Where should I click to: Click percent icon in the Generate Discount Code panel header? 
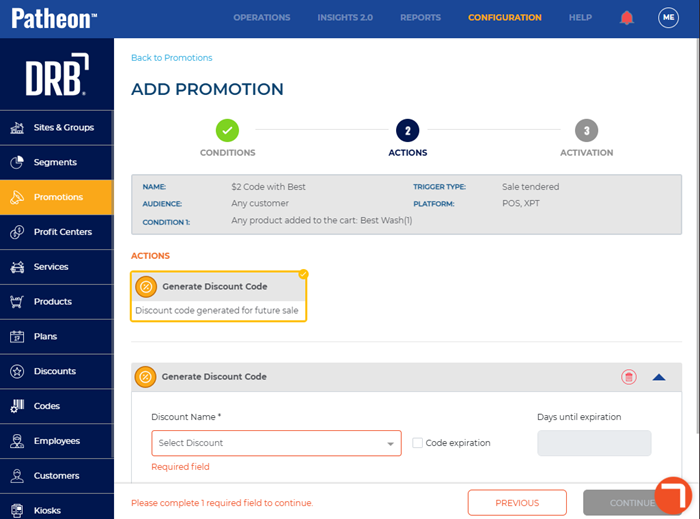(146, 377)
